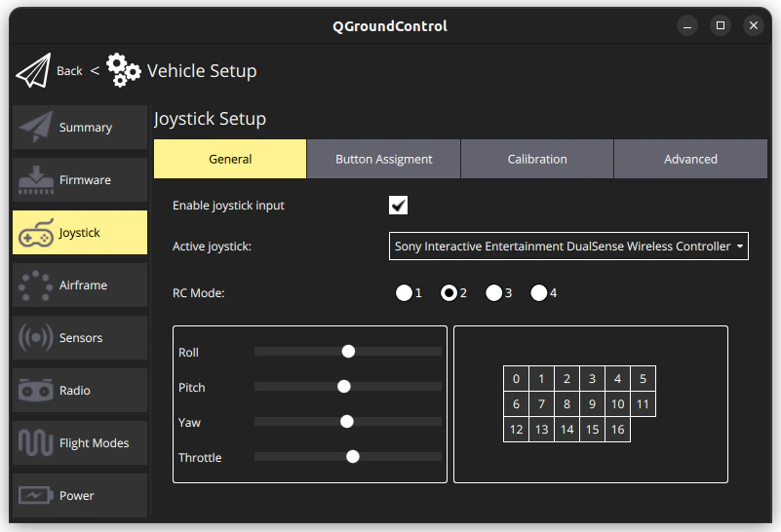Click the Radio transmitter icon
This screenshot has width=781, height=532.
tap(35, 390)
